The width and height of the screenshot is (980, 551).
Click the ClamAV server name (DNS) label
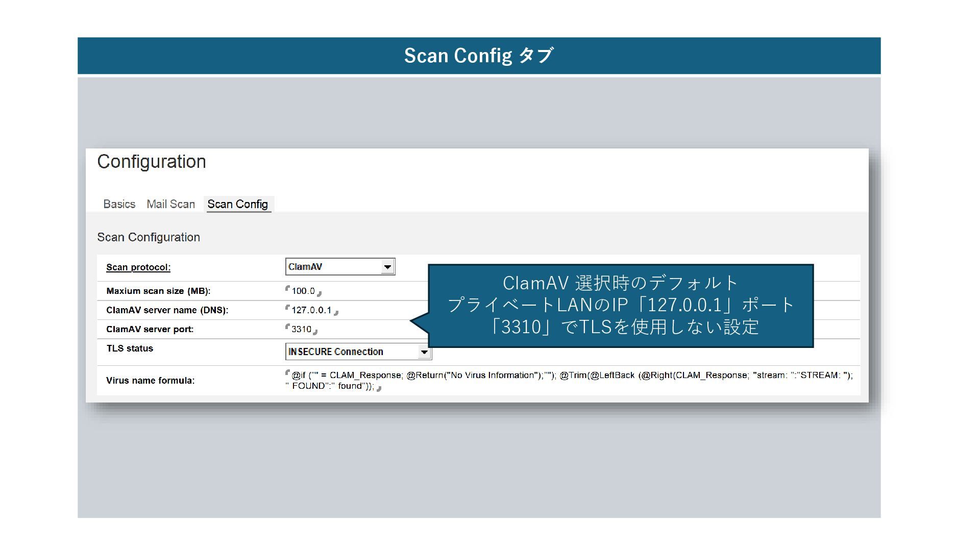pos(167,310)
